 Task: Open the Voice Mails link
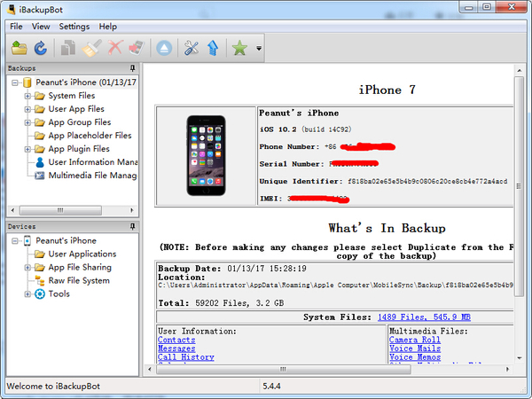pyautogui.click(x=415, y=348)
